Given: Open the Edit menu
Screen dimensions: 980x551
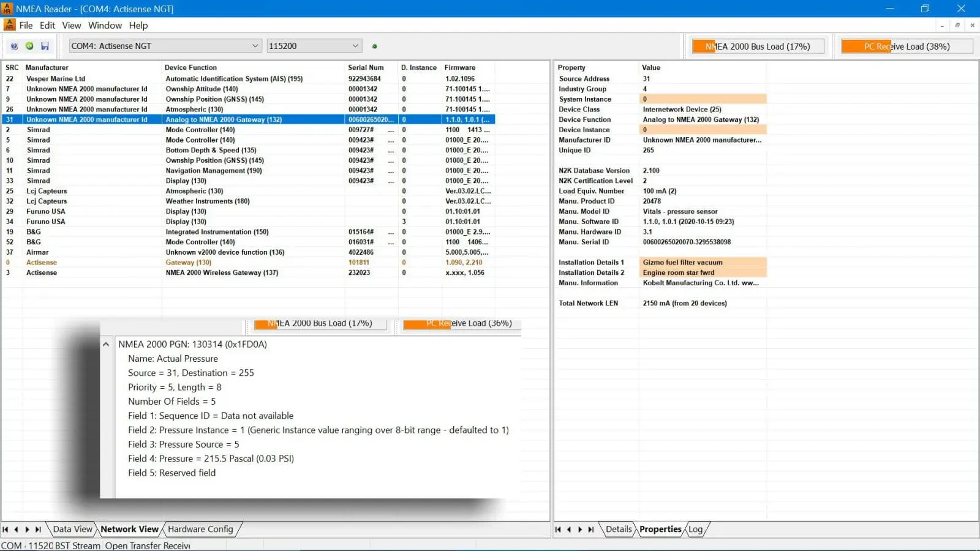Looking at the screenshot, I should [47, 26].
